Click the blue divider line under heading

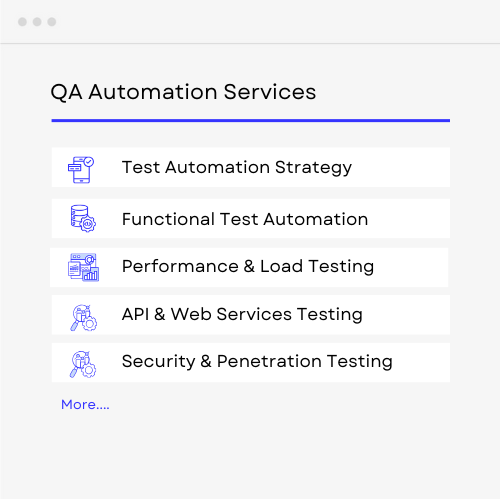point(251,120)
